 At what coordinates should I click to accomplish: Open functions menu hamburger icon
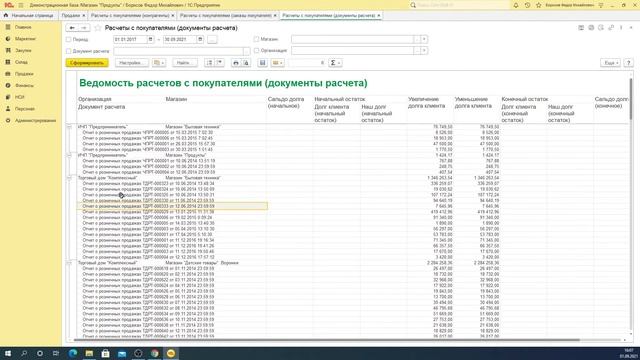(21, 5)
